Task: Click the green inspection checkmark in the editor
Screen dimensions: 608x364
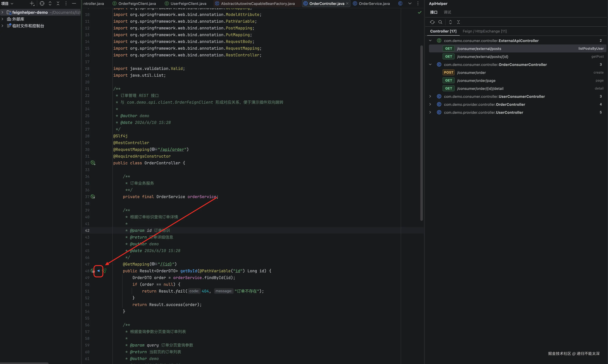Action: (x=420, y=12)
